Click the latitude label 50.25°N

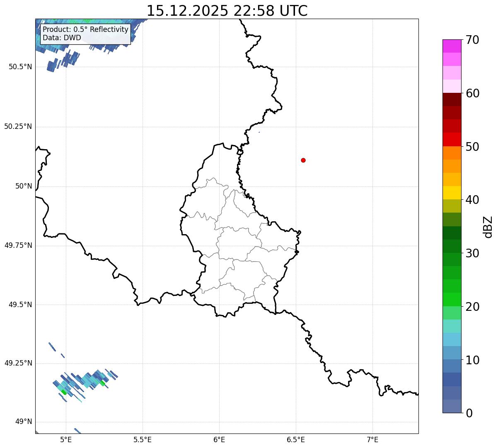click(x=18, y=126)
